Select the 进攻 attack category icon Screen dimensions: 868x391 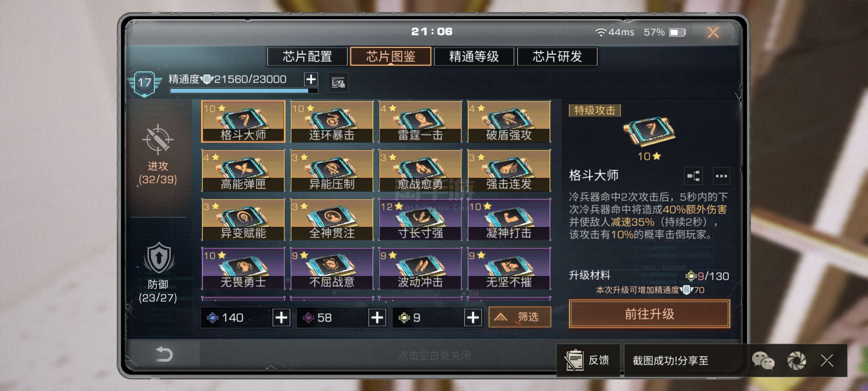[x=158, y=140]
